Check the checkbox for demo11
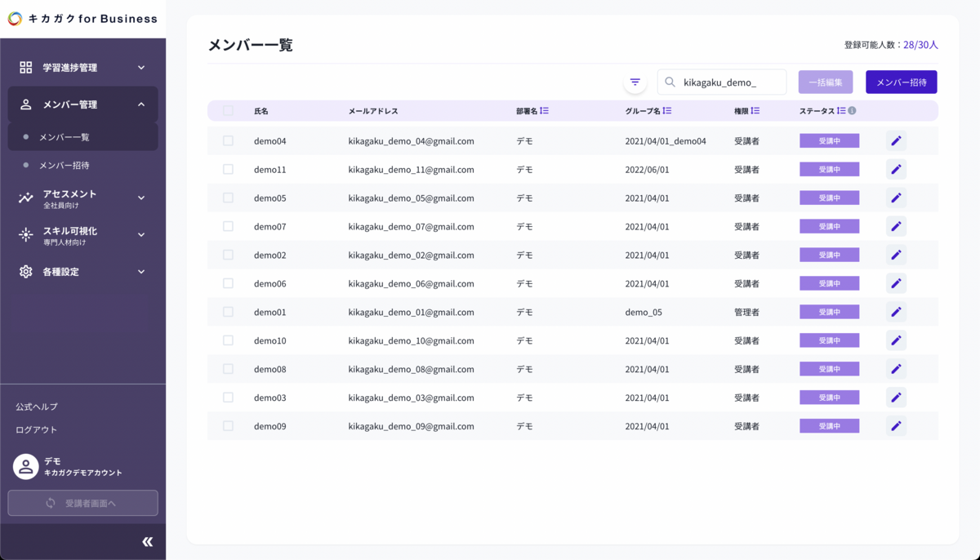980x560 pixels. click(x=228, y=170)
